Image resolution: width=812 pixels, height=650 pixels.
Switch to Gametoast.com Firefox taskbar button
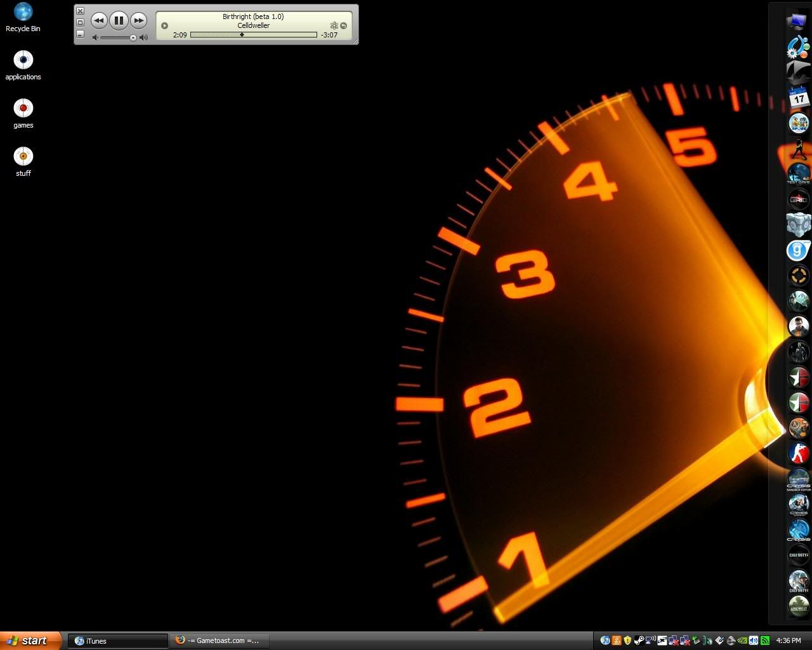[219, 640]
